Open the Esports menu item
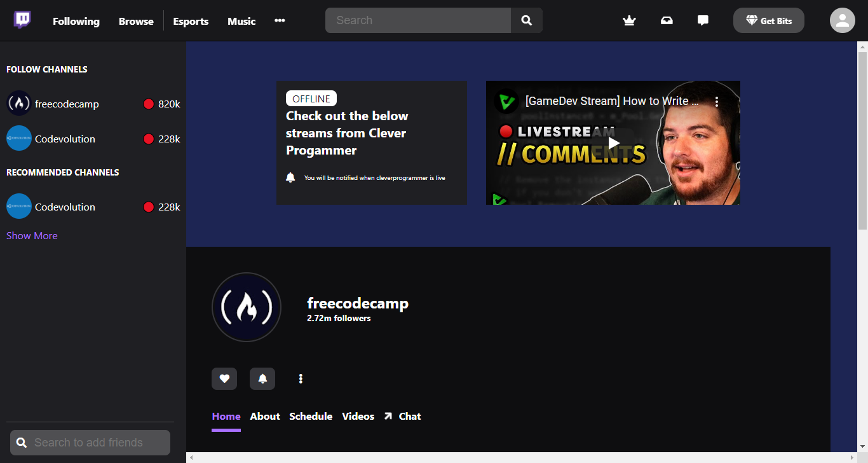The height and width of the screenshot is (463, 868). [x=191, y=21]
